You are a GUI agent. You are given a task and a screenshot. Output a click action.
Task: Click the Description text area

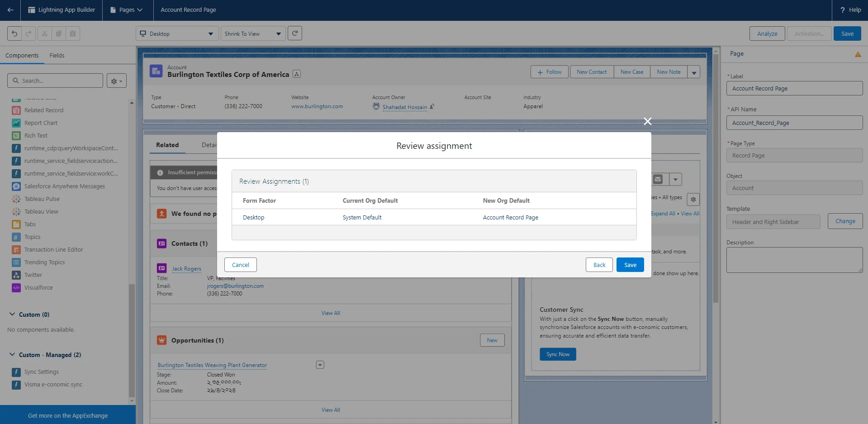[794, 260]
